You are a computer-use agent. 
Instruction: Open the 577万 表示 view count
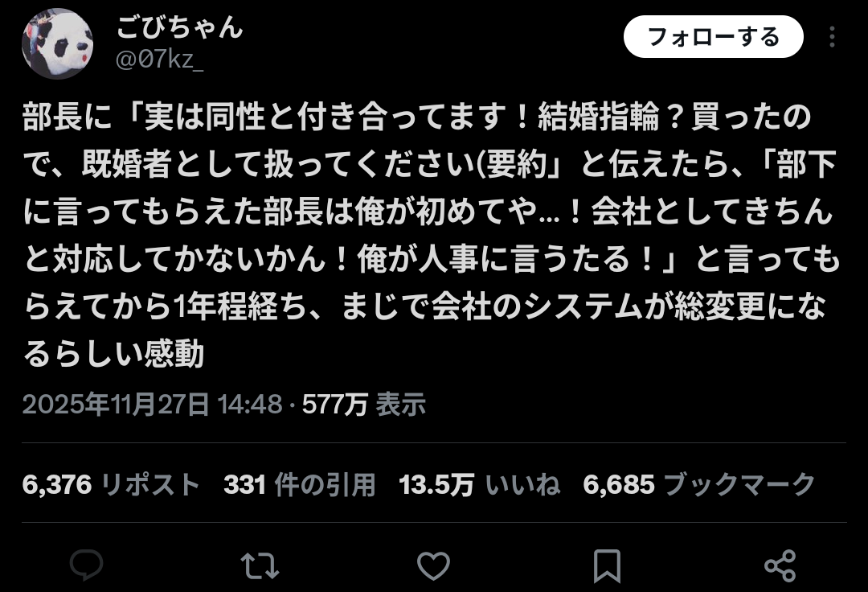[x=364, y=405]
